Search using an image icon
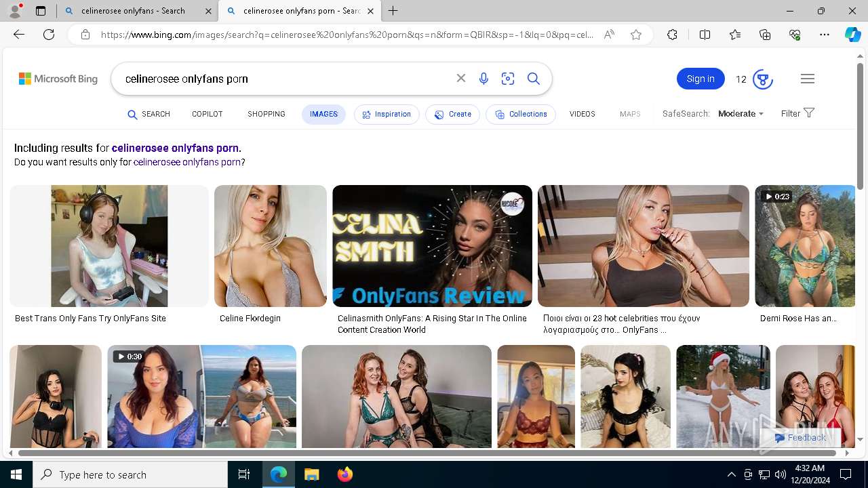The height and width of the screenshot is (488, 868). pos(508,79)
